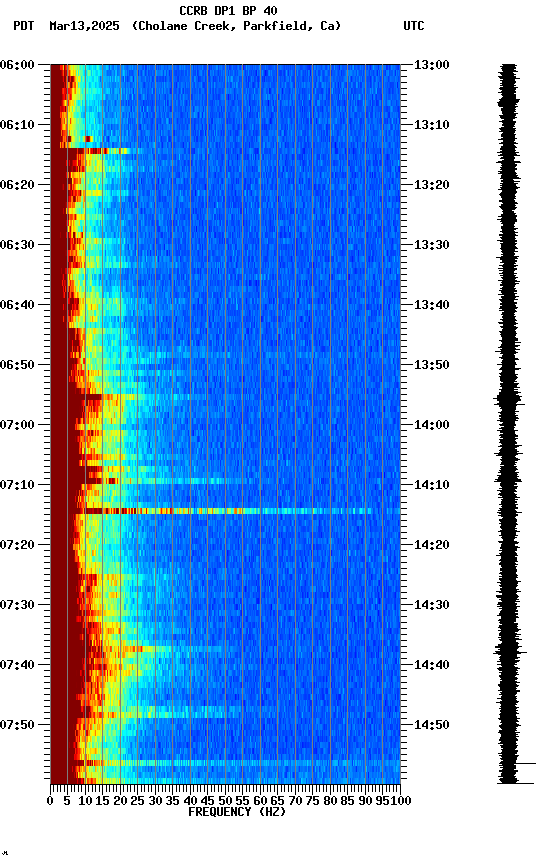Click the 07:00 PDT time label
Viewport: 552px width, 864px height.
(x=17, y=425)
